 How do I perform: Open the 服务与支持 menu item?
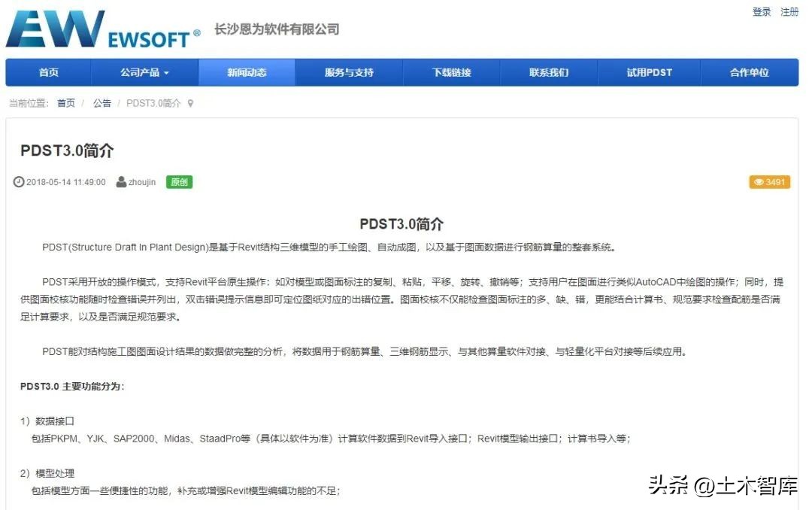[x=347, y=72]
